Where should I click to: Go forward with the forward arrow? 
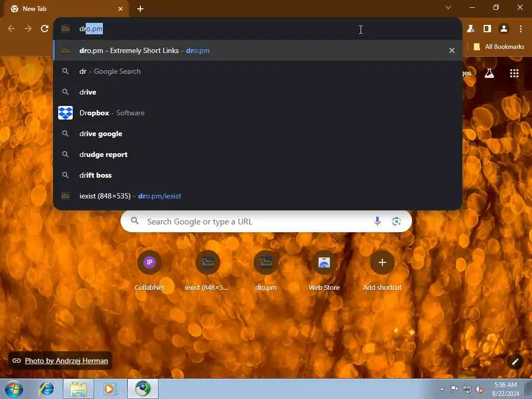(x=28, y=29)
